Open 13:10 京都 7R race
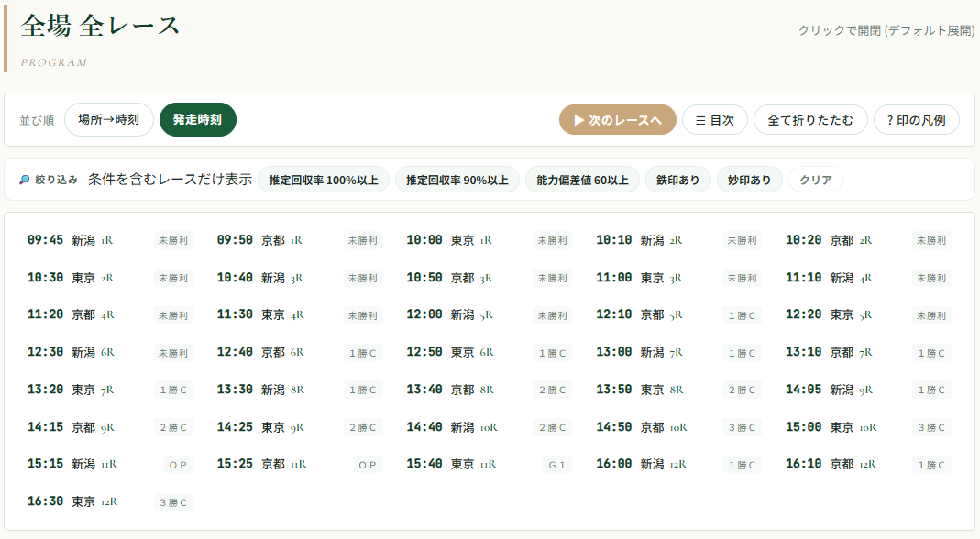 coord(869,353)
